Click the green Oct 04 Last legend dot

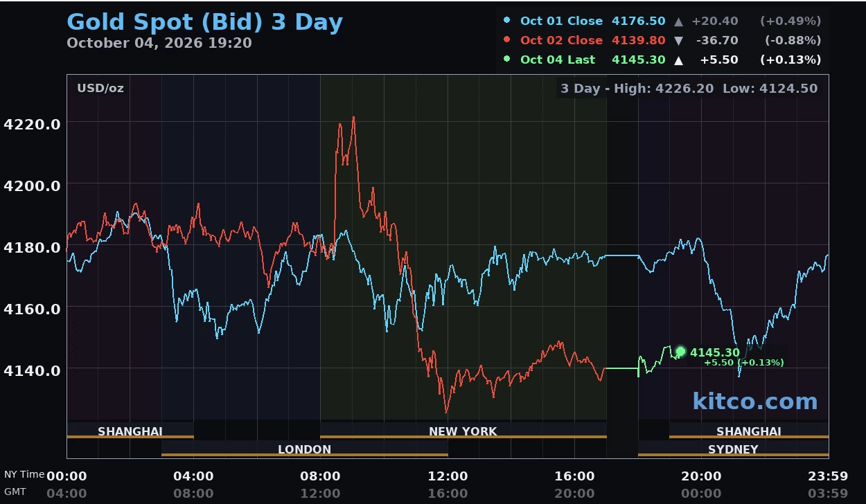click(x=507, y=59)
